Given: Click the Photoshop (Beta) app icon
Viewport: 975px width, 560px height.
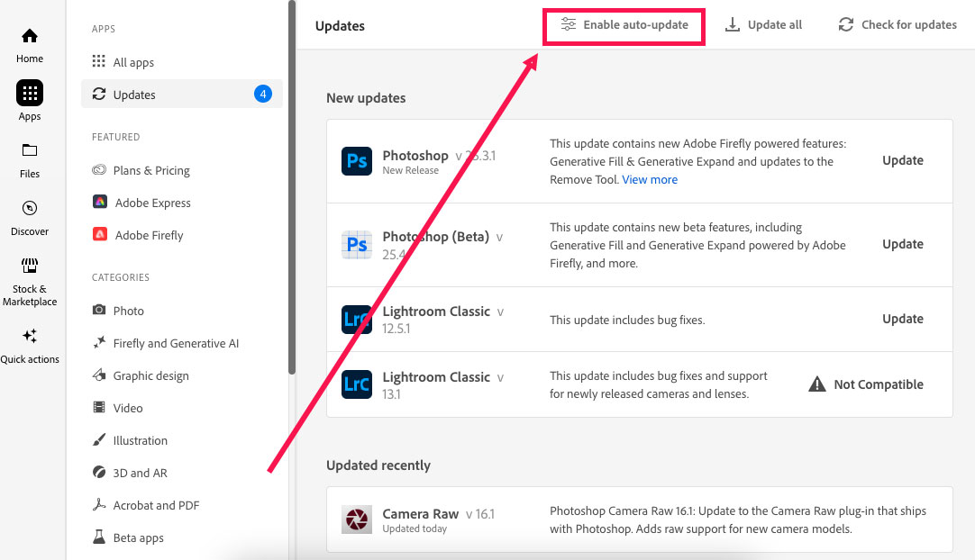Looking at the screenshot, I should [357, 245].
